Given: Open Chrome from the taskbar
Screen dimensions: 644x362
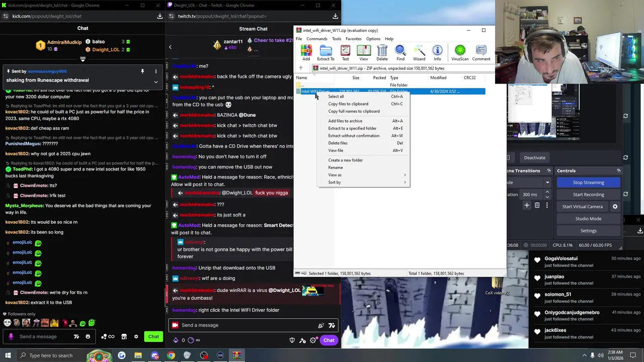Looking at the screenshot, I should point(171,355).
